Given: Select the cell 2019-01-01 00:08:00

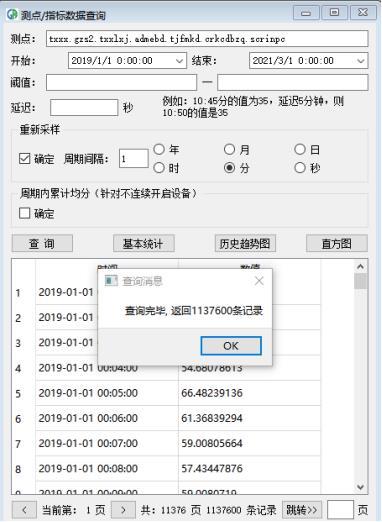Looking at the screenshot, I should pyautogui.click(x=107, y=469).
